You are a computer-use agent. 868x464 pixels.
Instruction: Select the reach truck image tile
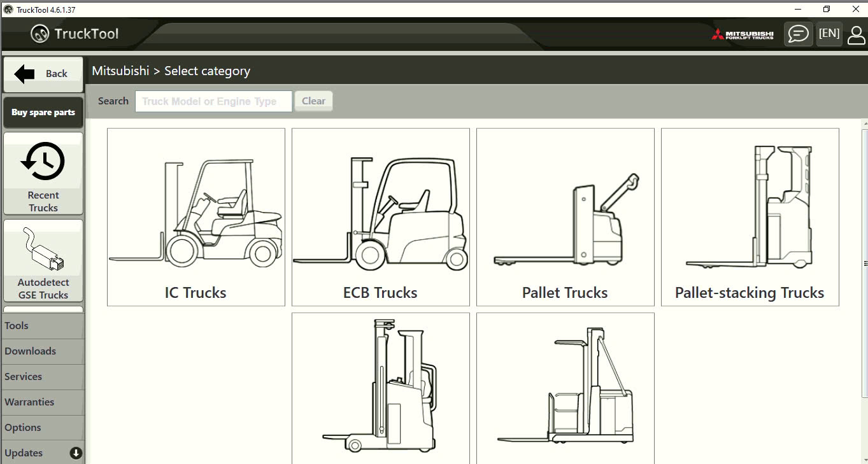coord(381,388)
